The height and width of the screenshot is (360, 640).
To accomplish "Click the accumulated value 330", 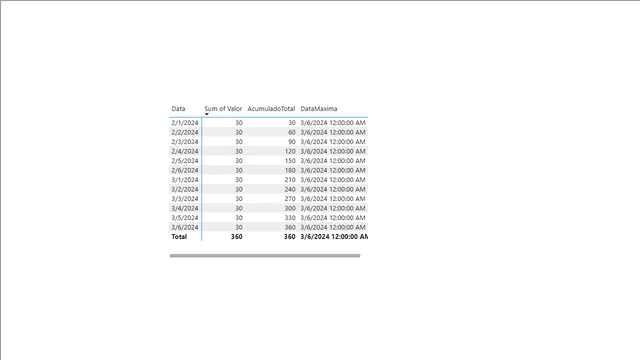I will coord(290,218).
